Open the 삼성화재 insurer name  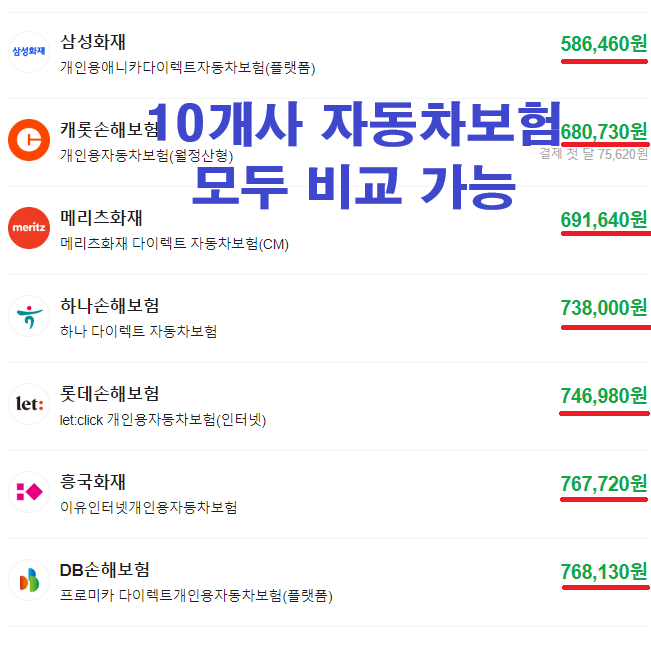point(93,42)
